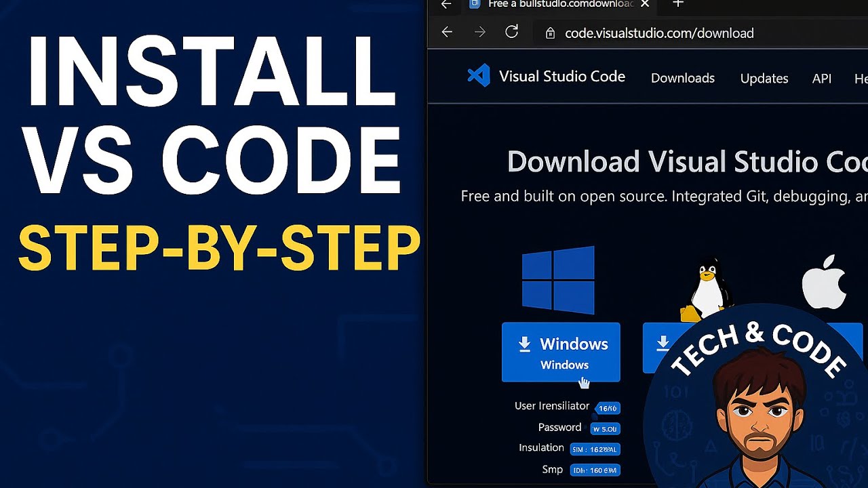The height and width of the screenshot is (488, 868).
Task: Click the 'Password' label under Windows
Action: 559,428
